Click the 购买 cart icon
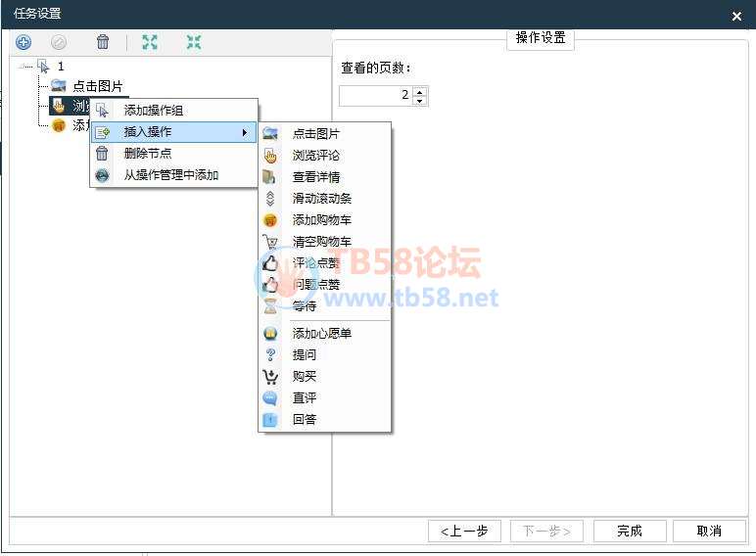Screen dimensions: 756x556 click(x=270, y=376)
